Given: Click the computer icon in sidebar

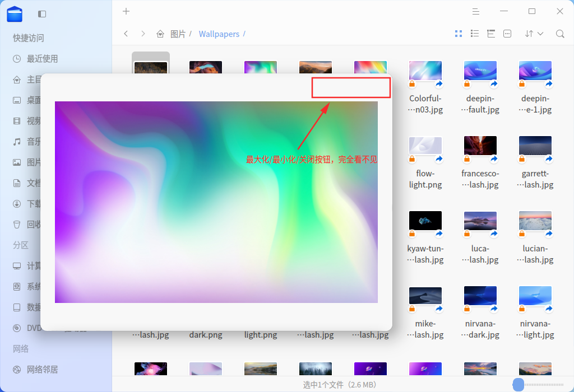Looking at the screenshot, I should pyautogui.click(x=17, y=266).
